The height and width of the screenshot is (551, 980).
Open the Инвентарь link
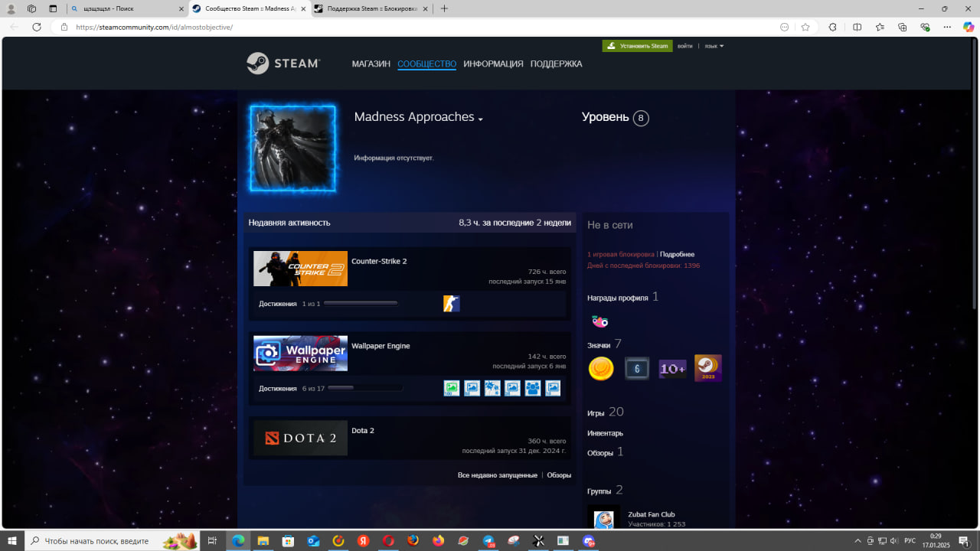[605, 433]
